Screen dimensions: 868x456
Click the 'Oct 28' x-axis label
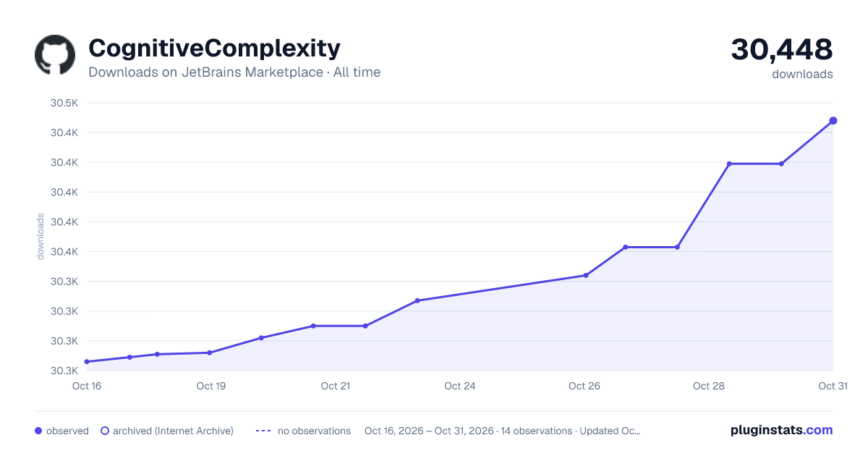click(709, 386)
